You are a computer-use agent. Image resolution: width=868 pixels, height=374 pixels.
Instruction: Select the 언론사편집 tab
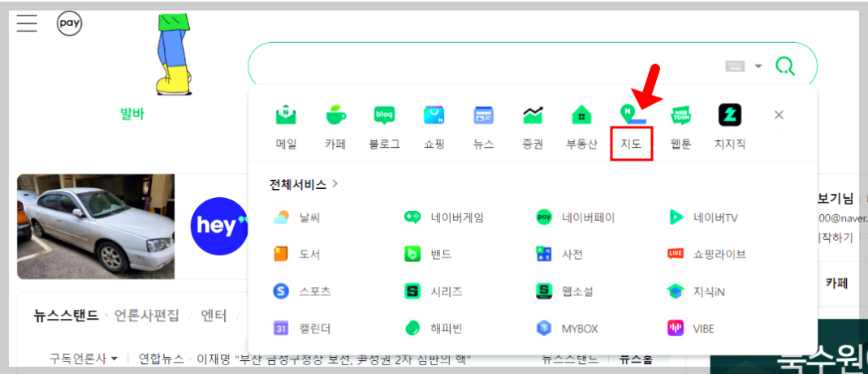pos(147,316)
